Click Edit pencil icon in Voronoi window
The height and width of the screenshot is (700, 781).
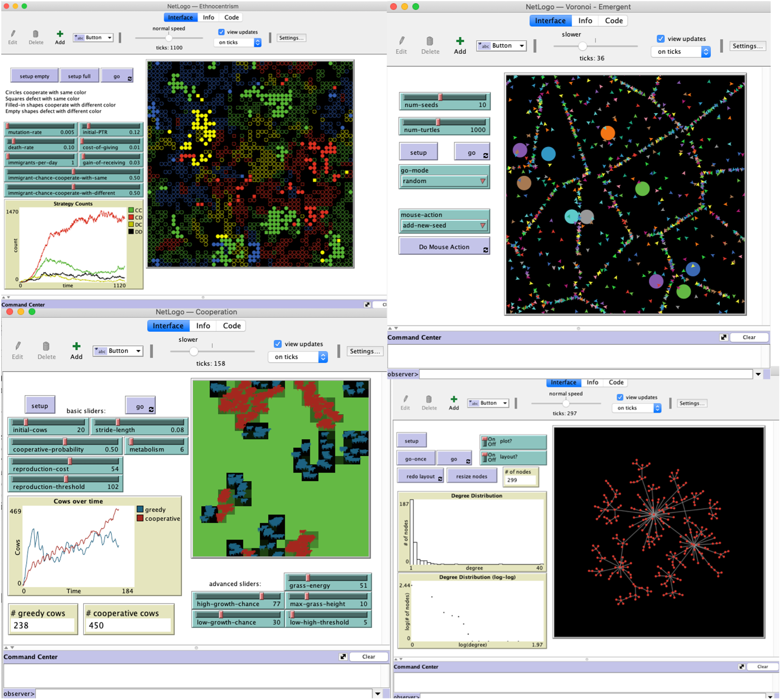pos(402,41)
